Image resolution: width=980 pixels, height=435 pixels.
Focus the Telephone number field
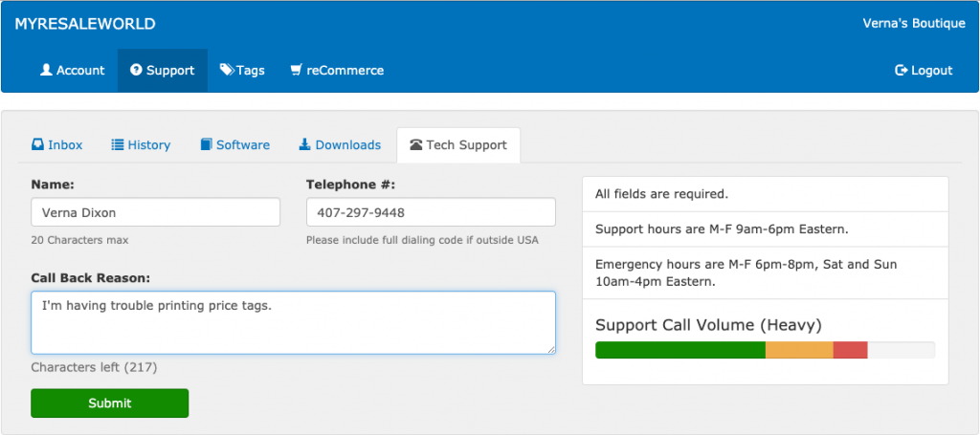431,212
